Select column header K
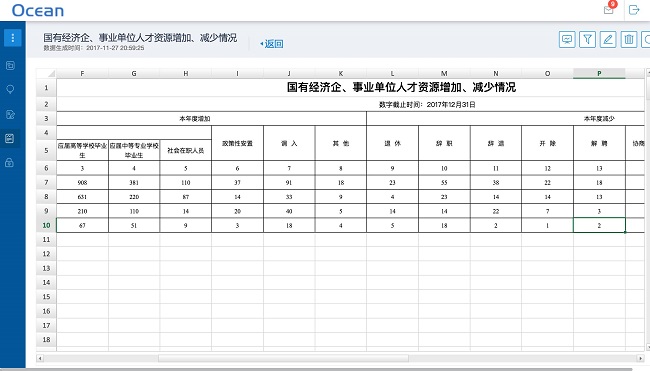The height and width of the screenshot is (371, 650). (341, 73)
